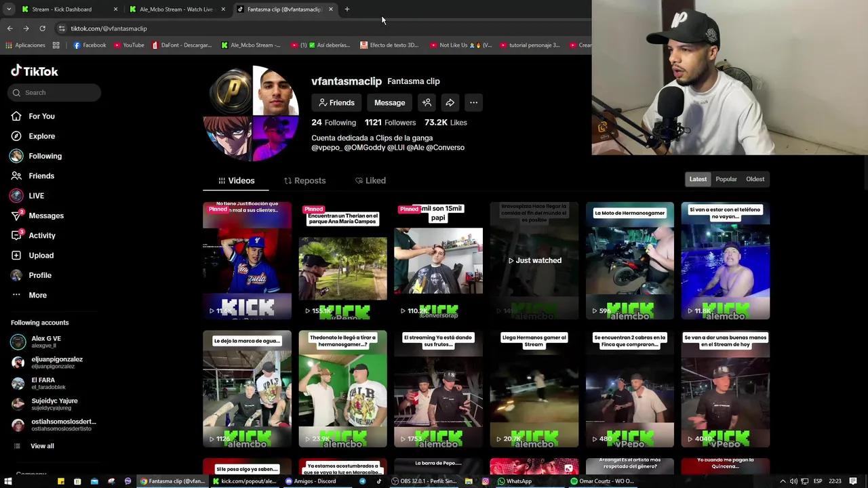The height and width of the screenshot is (488, 868).
Task: Click the browser Back arrow
Action: click(9, 28)
